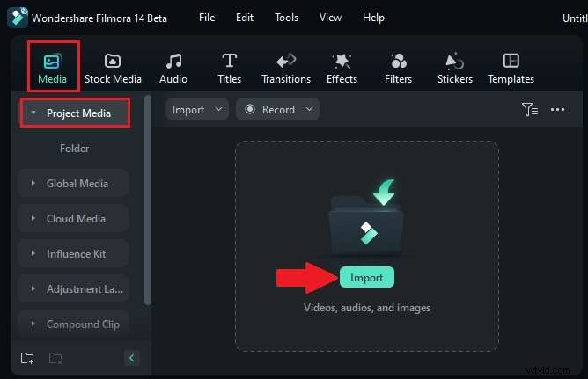Open the Media tab
This screenshot has height=379, width=588.
tap(53, 69)
